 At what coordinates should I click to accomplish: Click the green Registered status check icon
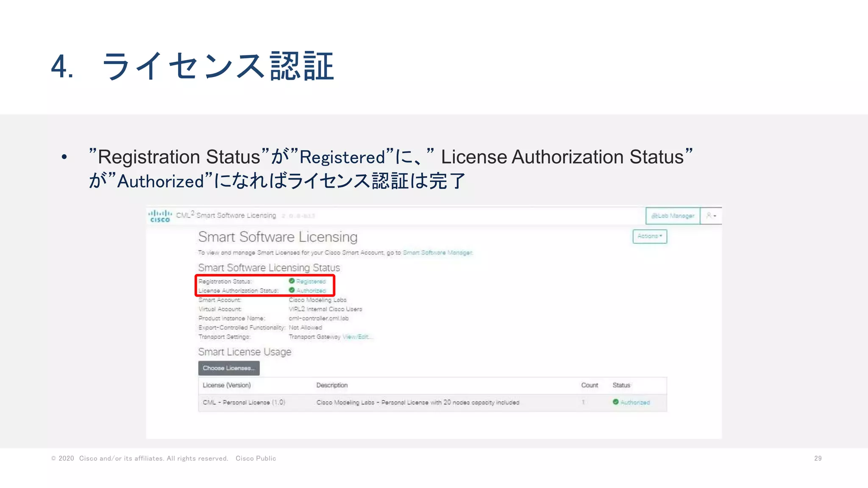click(x=292, y=281)
